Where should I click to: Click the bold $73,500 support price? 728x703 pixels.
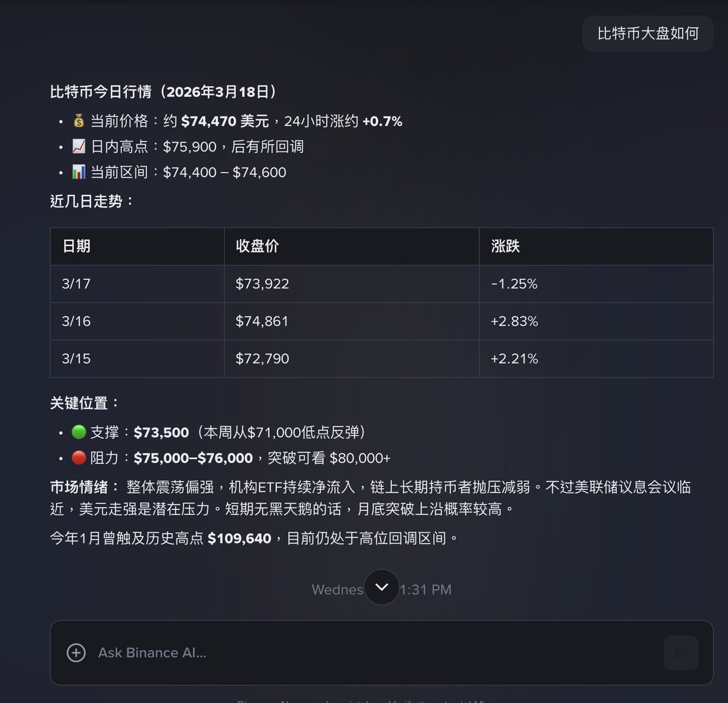point(161,432)
